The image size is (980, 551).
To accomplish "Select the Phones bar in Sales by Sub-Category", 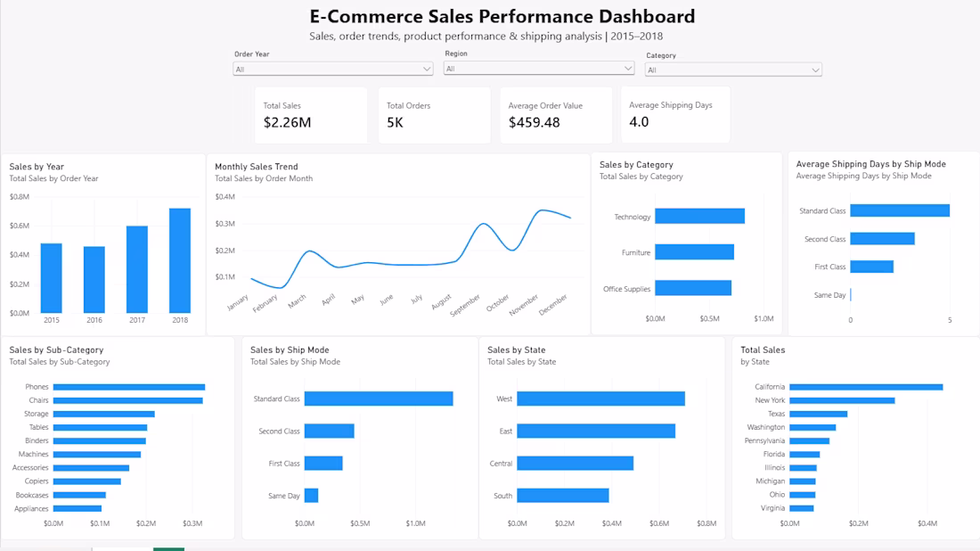I will (129, 387).
